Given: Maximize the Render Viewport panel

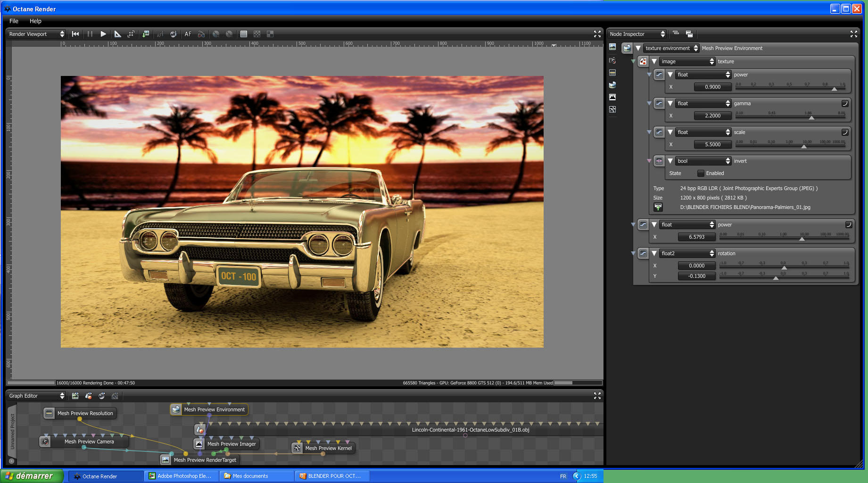Looking at the screenshot, I should [x=597, y=34].
